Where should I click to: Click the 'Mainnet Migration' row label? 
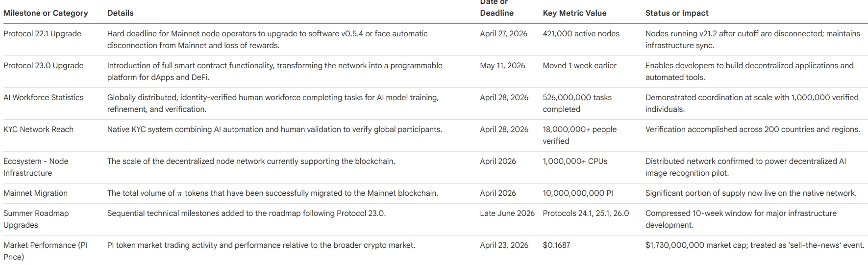click(35, 193)
